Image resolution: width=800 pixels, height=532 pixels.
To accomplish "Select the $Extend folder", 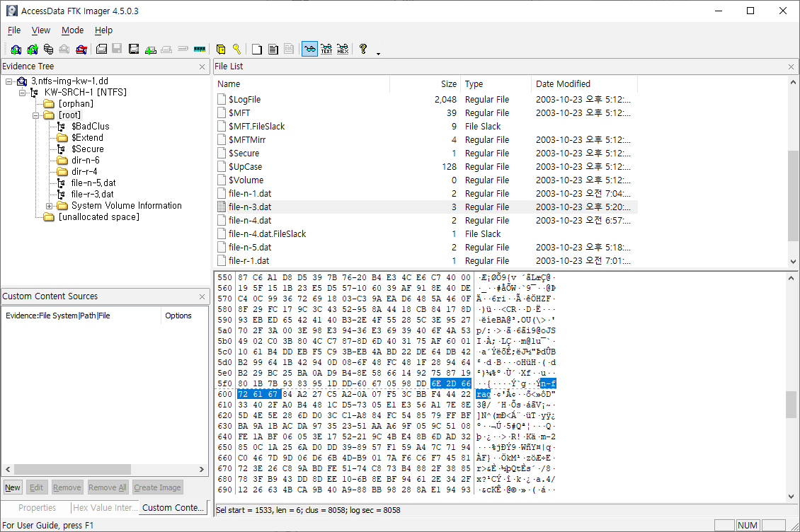I will click(x=87, y=138).
